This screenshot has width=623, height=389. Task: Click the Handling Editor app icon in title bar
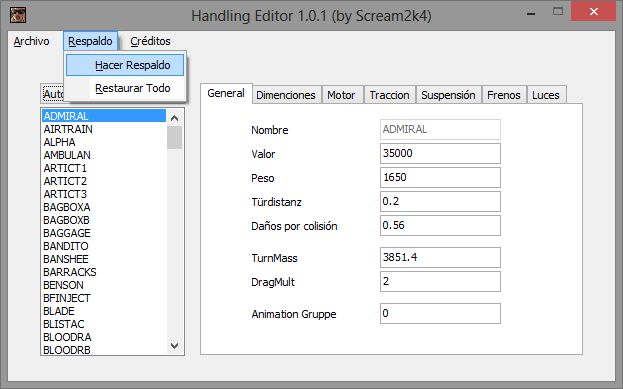coord(18,15)
